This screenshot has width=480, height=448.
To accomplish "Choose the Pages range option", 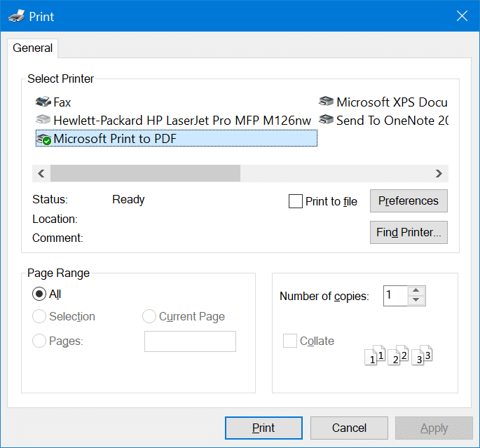I will click(x=39, y=341).
